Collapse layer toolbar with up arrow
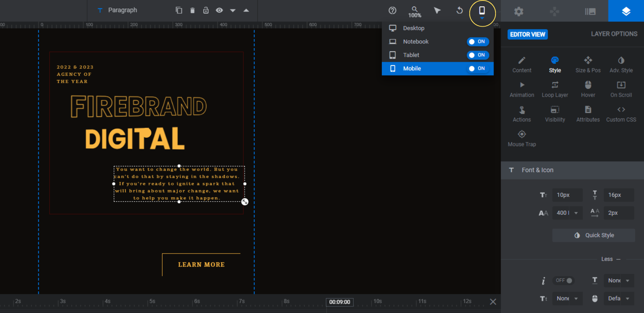The height and width of the screenshot is (313, 644). [x=246, y=10]
